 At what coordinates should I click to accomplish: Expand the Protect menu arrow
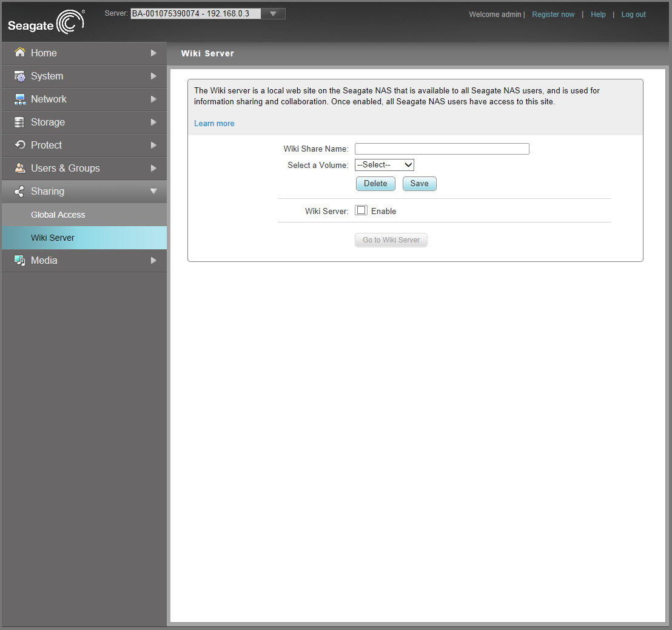(x=153, y=146)
